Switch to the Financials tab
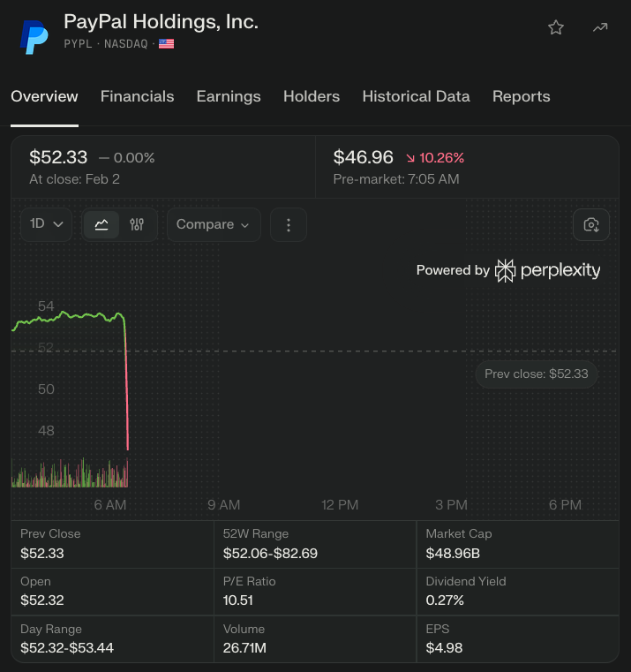Viewport: 631px width, 672px height. [x=137, y=96]
